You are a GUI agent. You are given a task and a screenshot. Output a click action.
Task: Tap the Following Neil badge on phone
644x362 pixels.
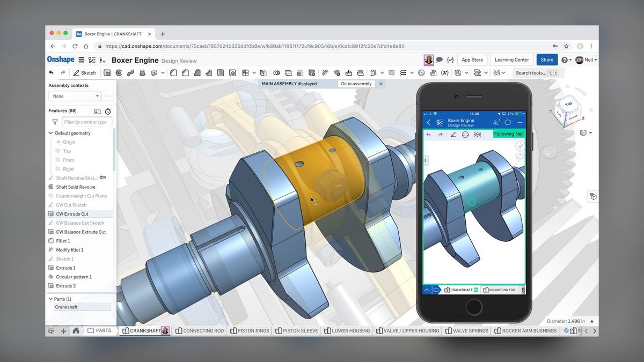tap(508, 134)
